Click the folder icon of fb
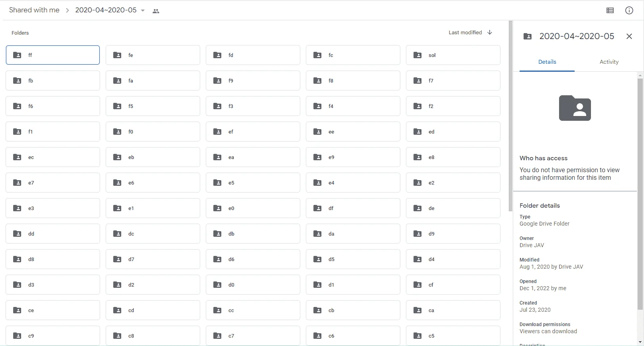 point(17,81)
